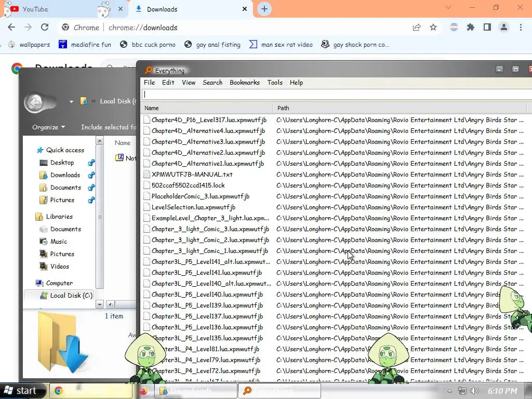
Task: Open Search menu in Everything
Action: click(x=212, y=83)
